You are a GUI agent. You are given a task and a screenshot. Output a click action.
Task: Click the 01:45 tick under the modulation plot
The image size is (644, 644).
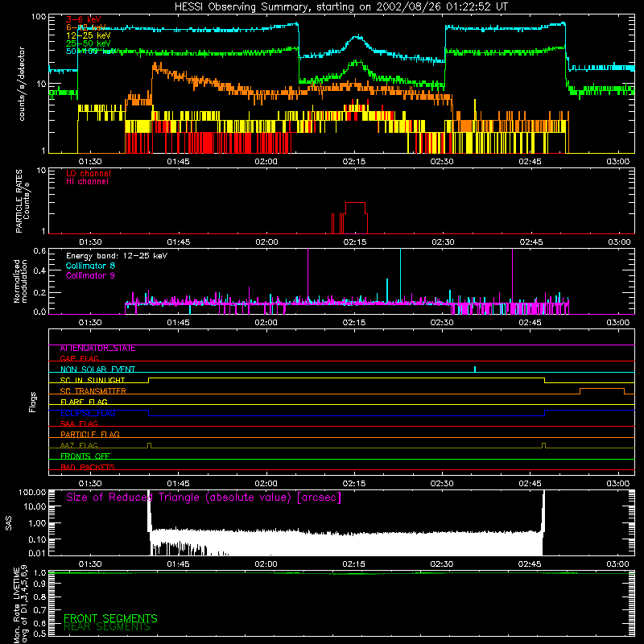pos(178,323)
